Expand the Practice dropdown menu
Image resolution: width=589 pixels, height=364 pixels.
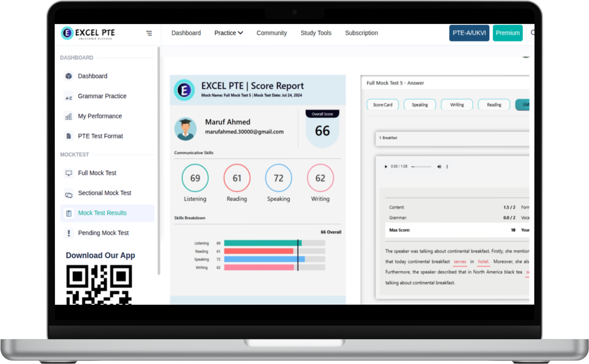pos(229,33)
